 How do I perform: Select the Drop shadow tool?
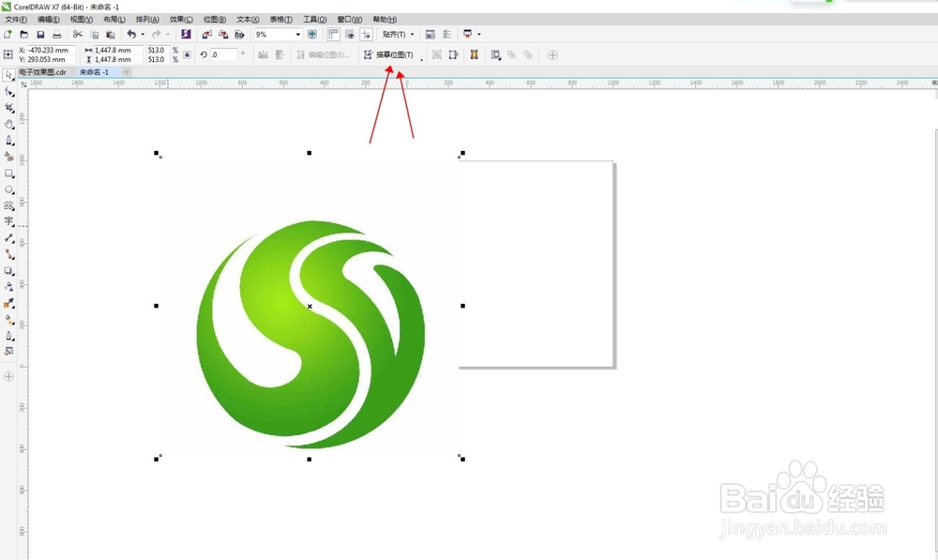8,271
